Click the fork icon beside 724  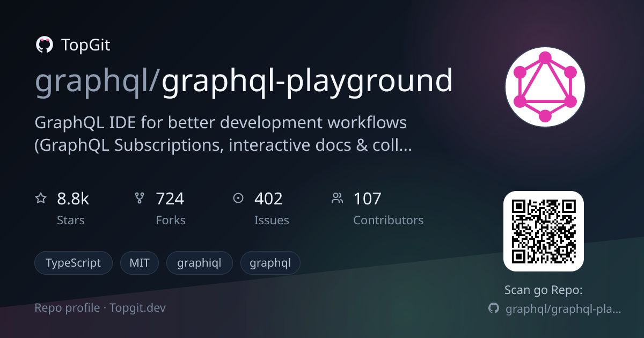click(x=140, y=199)
